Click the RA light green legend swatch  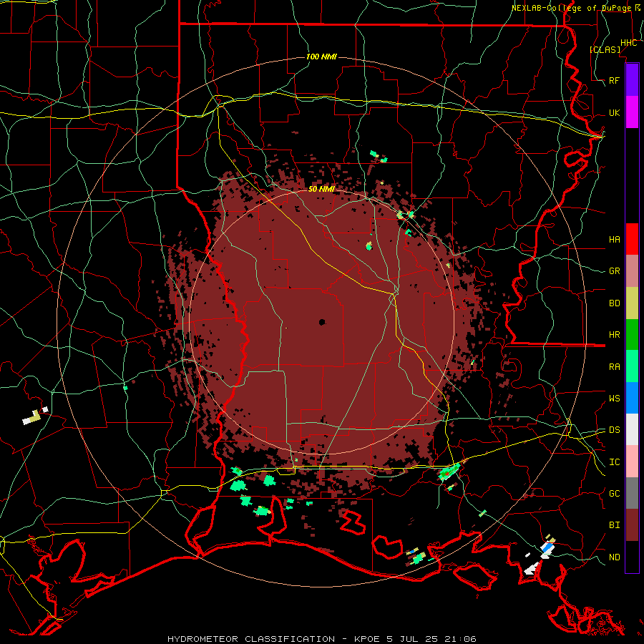tap(632, 366)
